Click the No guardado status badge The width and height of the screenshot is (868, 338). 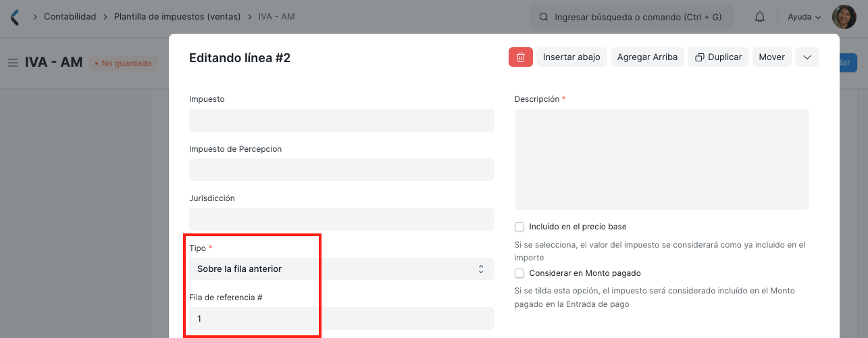coord(123,63)
